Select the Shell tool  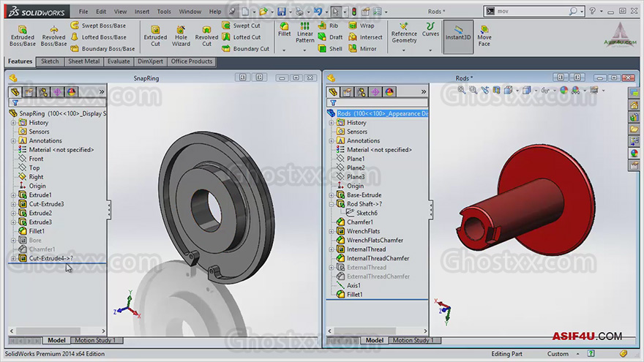coord(330,48)
